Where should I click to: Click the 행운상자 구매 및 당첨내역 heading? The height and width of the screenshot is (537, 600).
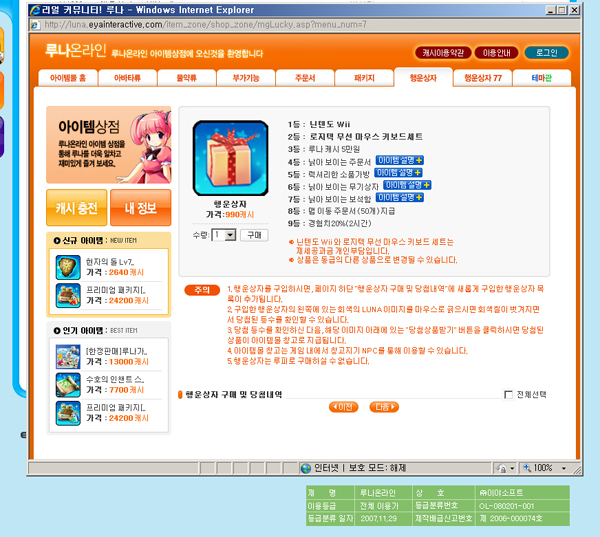pyautogui.click(x=234, y=395)
